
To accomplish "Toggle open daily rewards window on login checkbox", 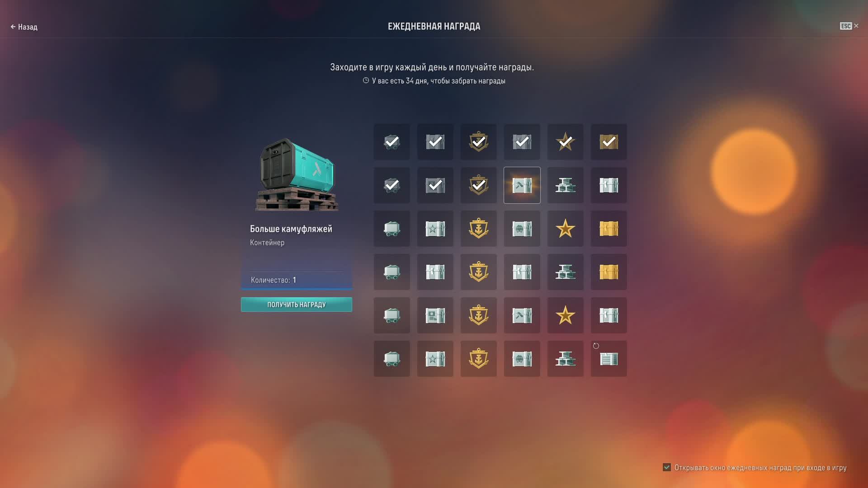I will coord(667,467).
